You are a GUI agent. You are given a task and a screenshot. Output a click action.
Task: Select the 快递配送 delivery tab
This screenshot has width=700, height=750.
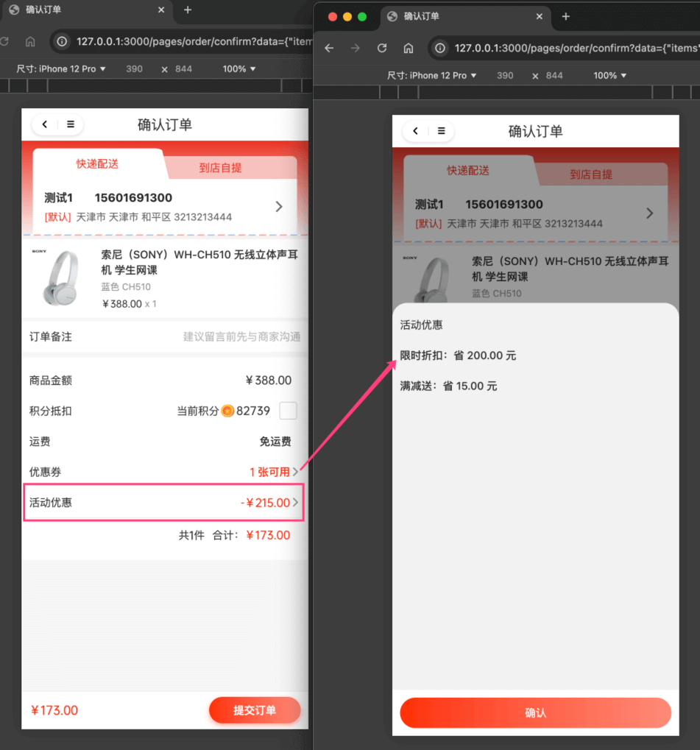click(x=98, y=164)
